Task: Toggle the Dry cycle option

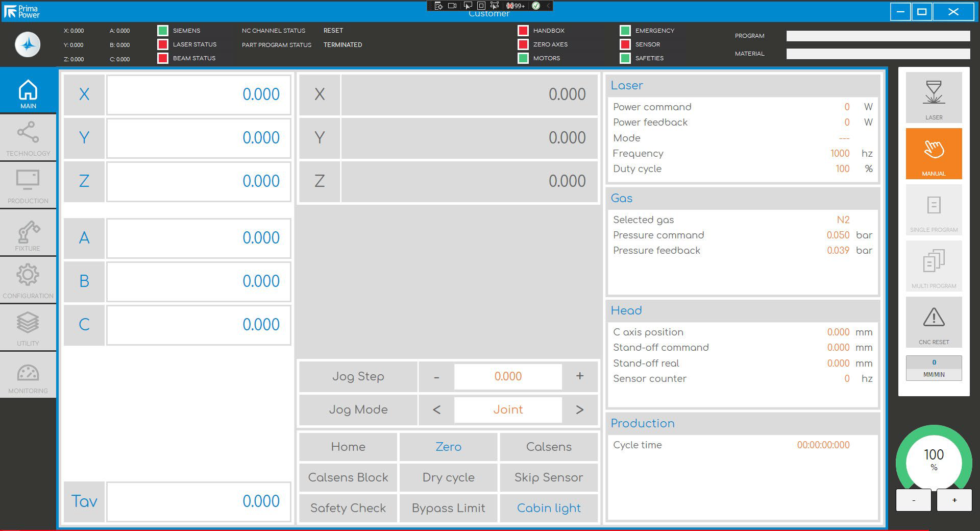Action: tap(448, 477)
